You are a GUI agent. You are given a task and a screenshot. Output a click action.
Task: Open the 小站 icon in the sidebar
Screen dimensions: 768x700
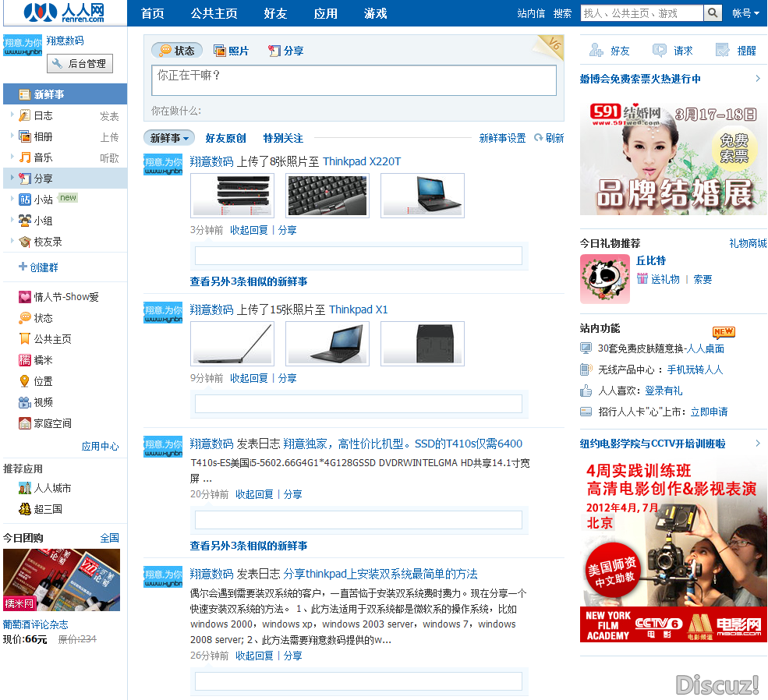(24, 200)
